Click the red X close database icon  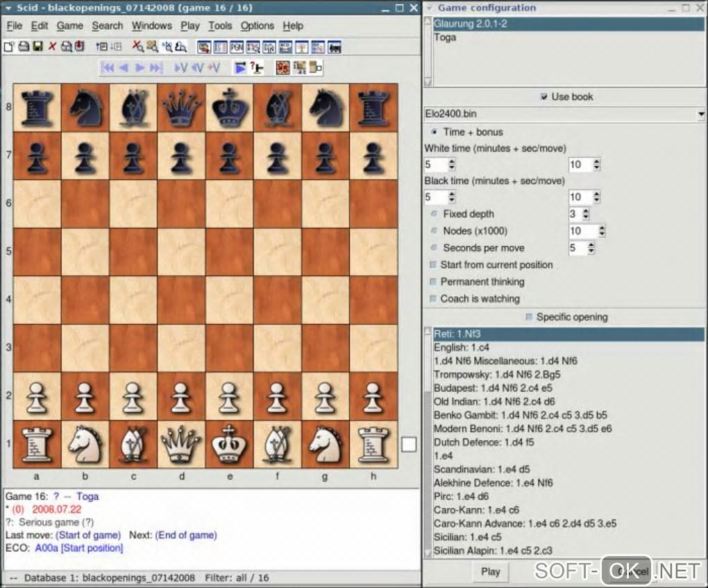[x=52, y=47]
